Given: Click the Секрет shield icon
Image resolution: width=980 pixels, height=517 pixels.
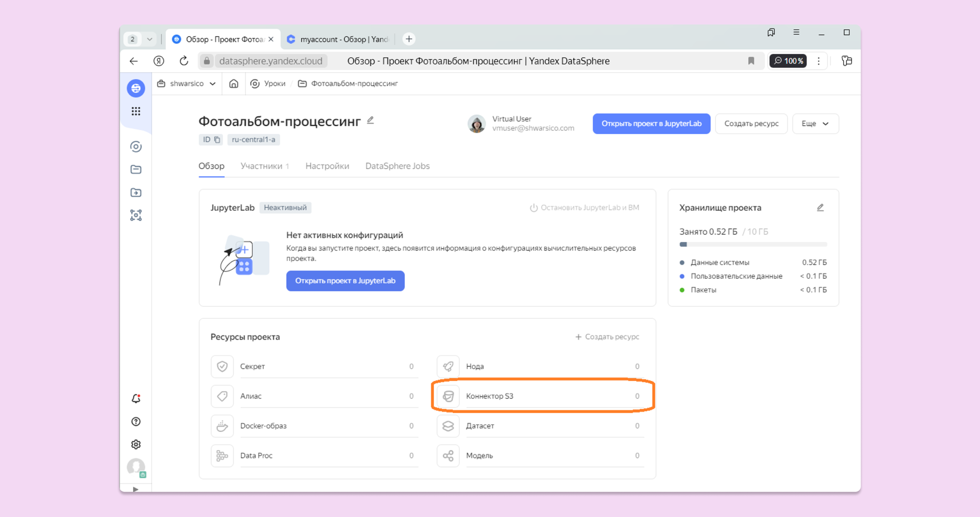Looking at the screenshot, I should point(222,366).
